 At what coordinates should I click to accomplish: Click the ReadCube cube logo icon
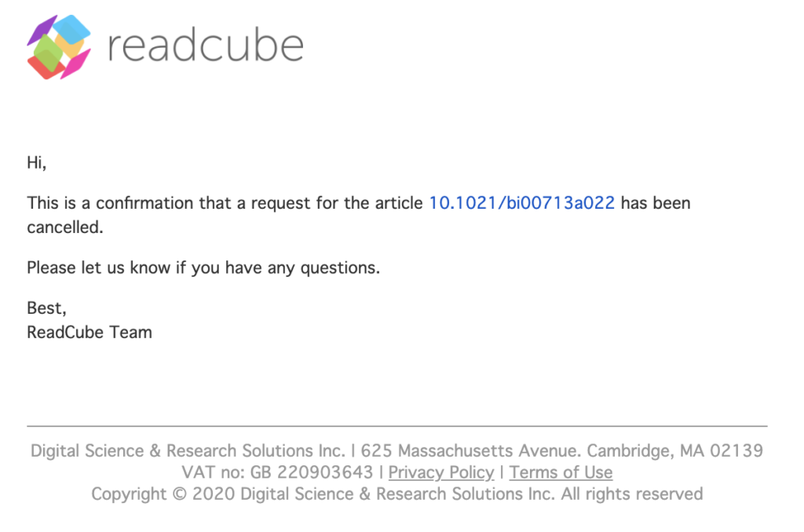click(59, 47)
